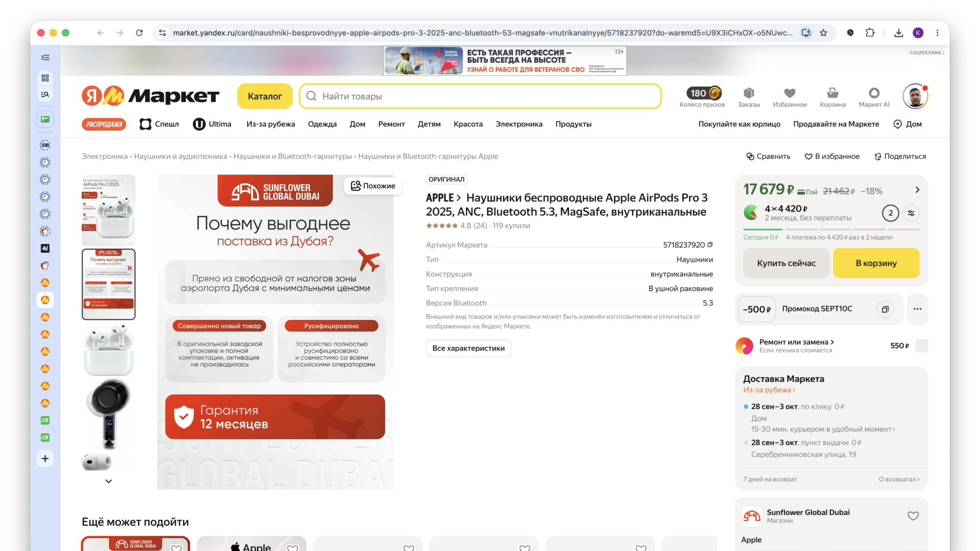The height and width of the screenshot is (551, 980).
Task: Open breadcrumb Наушники и аудиотехника
Action: 180,156
